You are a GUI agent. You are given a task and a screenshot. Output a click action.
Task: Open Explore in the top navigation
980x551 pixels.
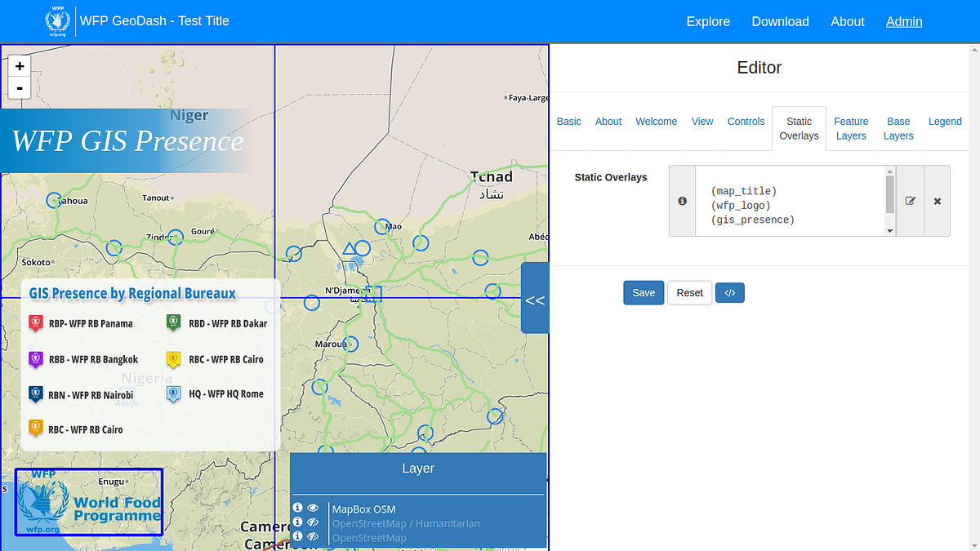[708, 22]
